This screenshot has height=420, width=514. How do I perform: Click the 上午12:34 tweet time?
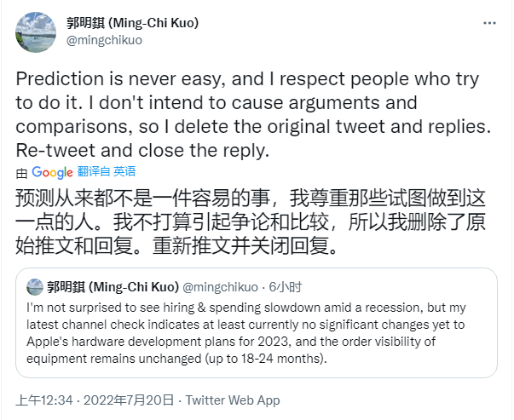click(46, 400)
